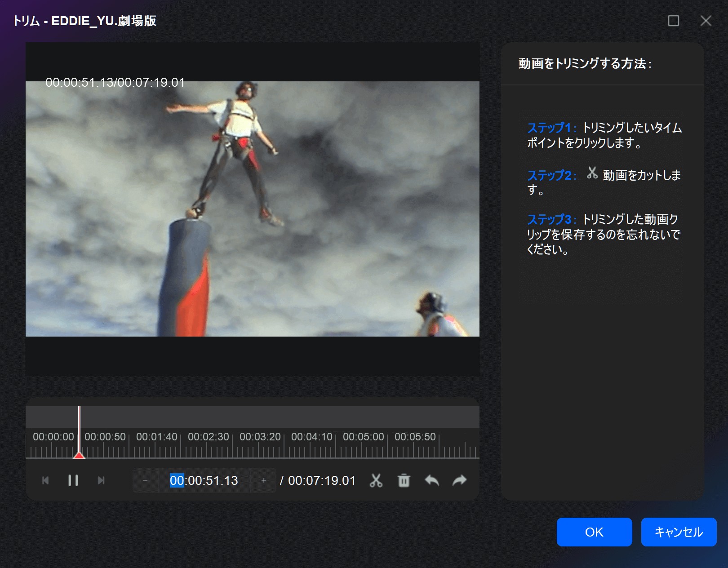
Task: Click the video preview frame
Action: (x=252, y=209)
